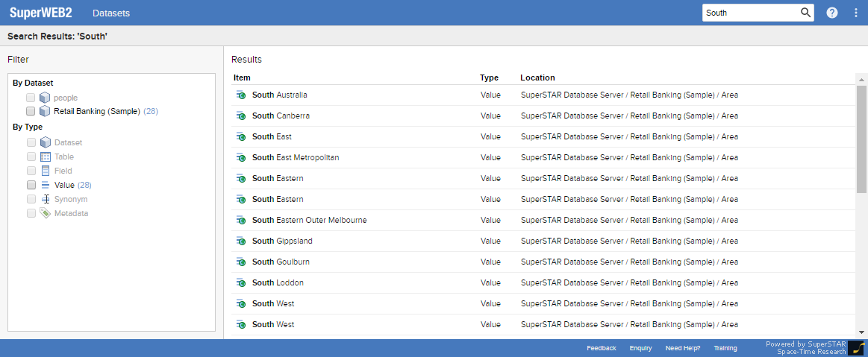Viewport: 868px width, 357px height.
Task: Open the Feedback link in footer
Action: click(x=601, y=348)
